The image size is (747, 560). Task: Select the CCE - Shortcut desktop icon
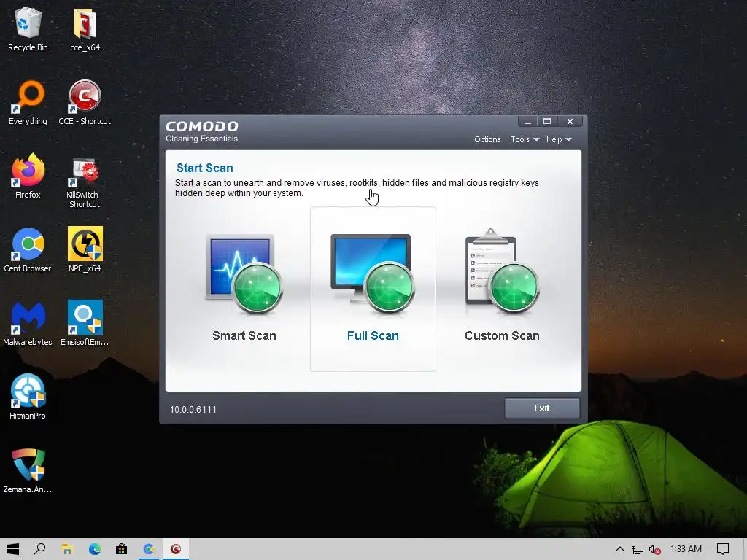click(x=85, y=103)
